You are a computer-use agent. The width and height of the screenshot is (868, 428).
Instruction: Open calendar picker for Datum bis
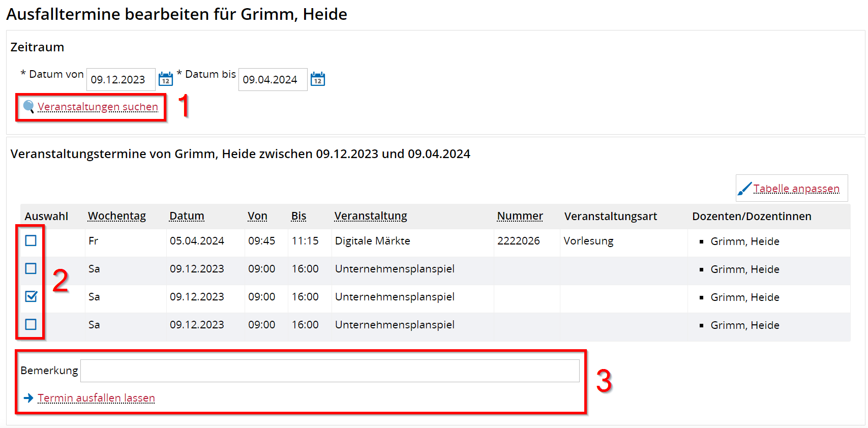(318, 79)
